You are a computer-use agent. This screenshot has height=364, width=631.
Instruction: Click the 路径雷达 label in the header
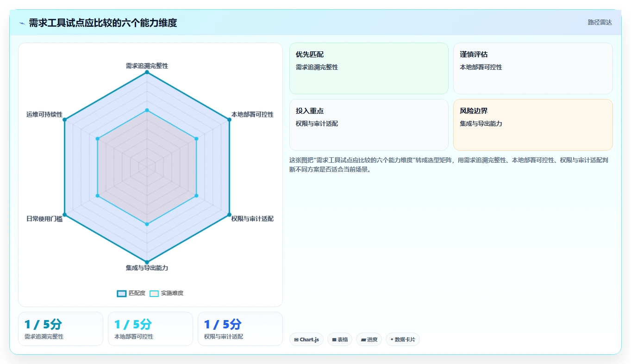[x=600, y=22]
